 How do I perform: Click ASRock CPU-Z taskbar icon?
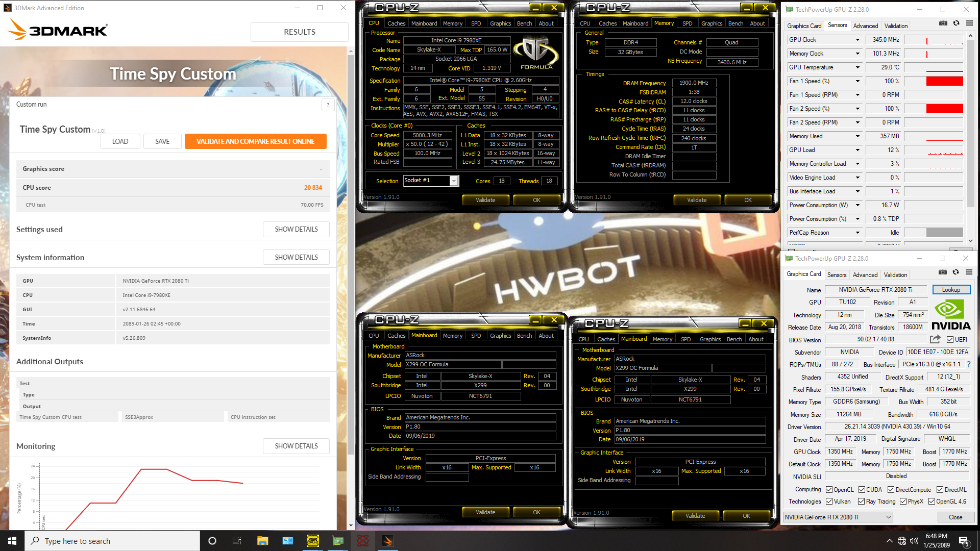coord(313,541)
